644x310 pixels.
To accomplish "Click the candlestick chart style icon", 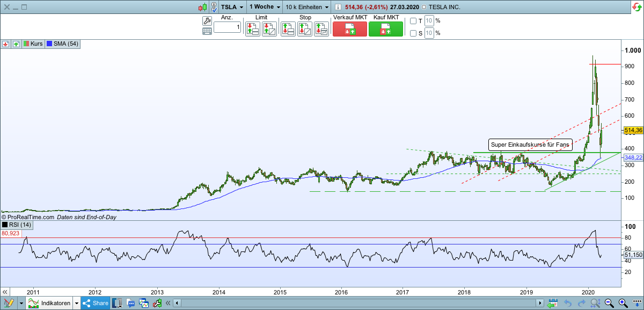I will click(x=202, y=7).
